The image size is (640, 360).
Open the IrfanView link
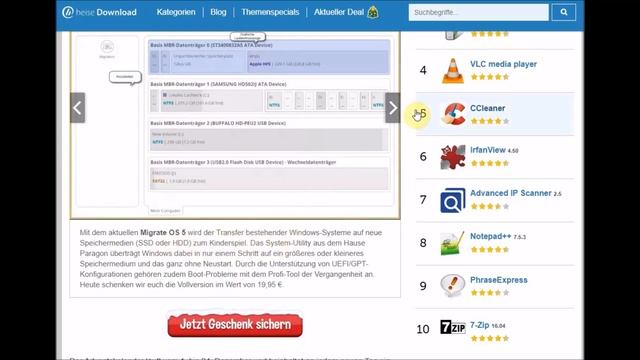(488, 150)
